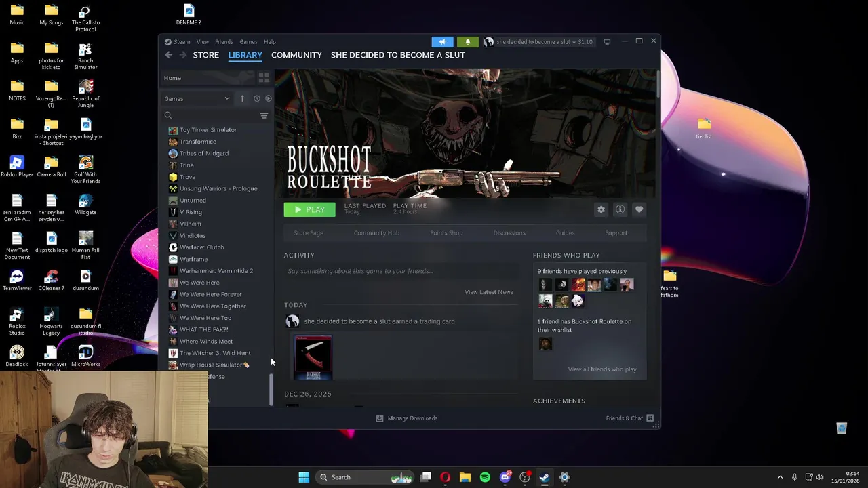Open Manage Downloads
Screen dimensions: 868x488
[407, 418]
